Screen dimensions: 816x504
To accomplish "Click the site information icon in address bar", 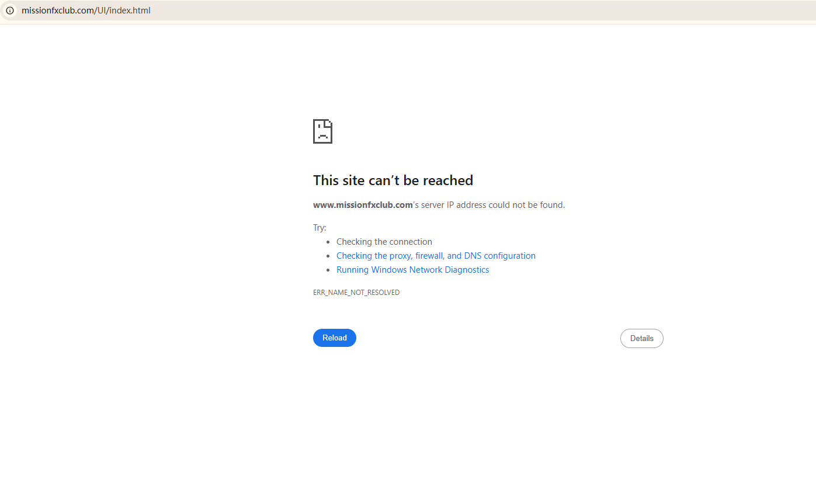I will pyautogui.click(x=9, y=11).
